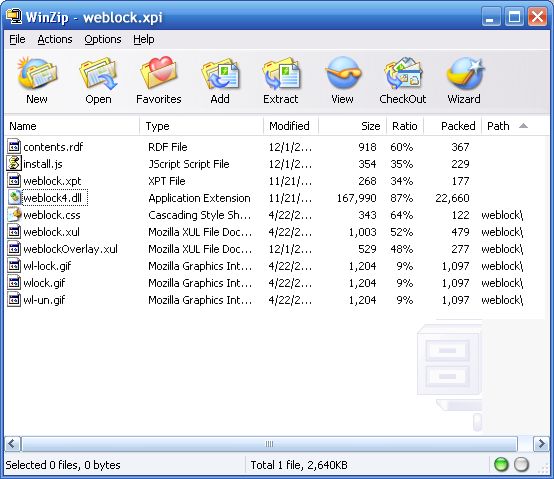Sort by the Size column header
This screenshot has height=479, width=554.
[x=352, y=126]
